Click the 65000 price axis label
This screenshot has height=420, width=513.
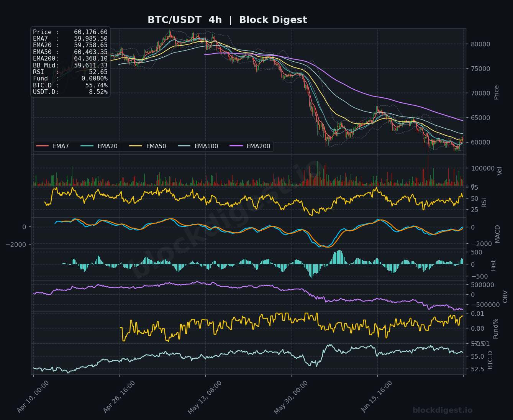[x=480, y=118]
